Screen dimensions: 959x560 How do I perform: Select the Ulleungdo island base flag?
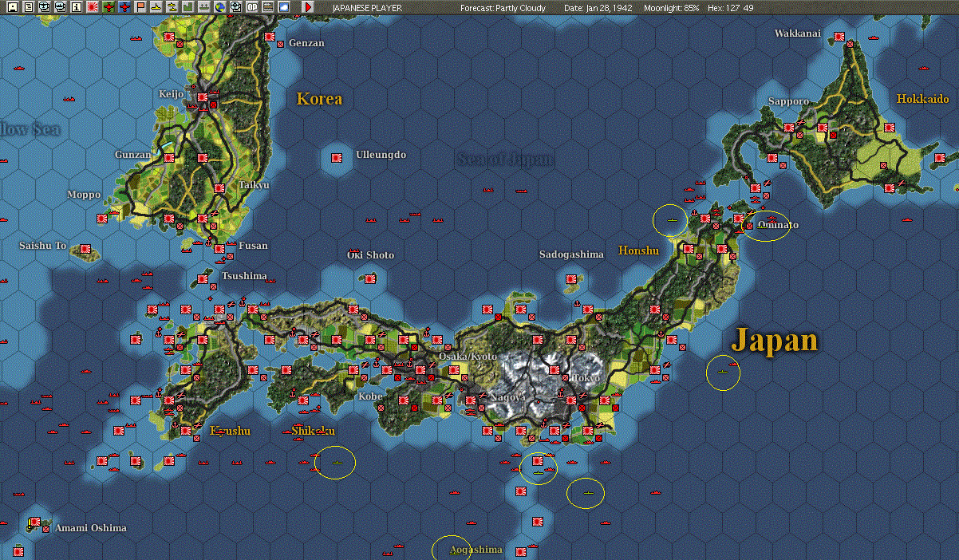(x=337, y=158)
